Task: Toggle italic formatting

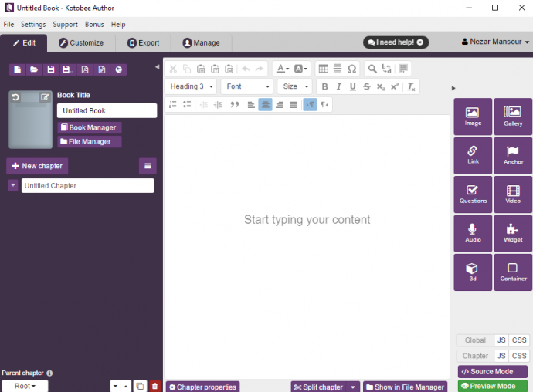Action: click(x=338, y=86)
